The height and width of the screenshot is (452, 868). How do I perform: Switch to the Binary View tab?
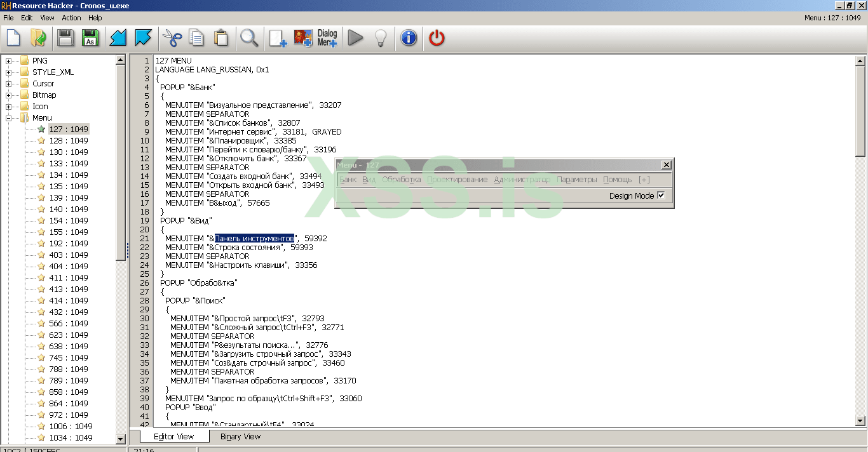point(240,437)
